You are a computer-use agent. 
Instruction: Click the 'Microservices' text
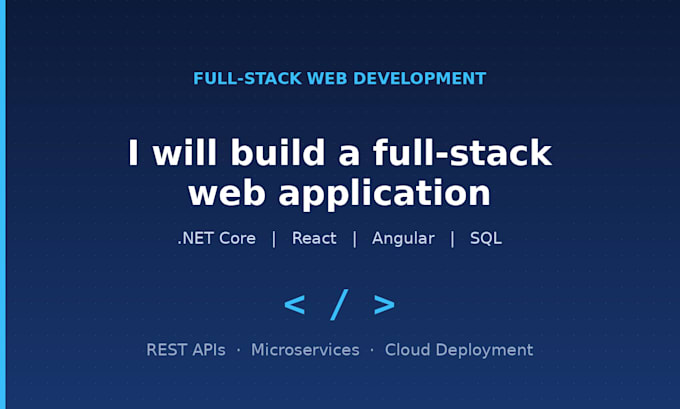point(305,350)
